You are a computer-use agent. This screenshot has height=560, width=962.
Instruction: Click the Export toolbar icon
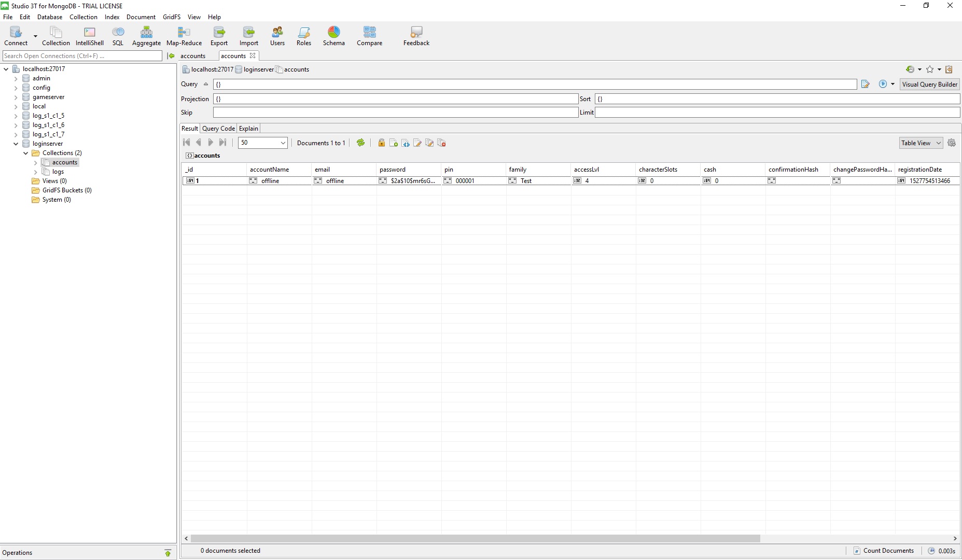pyautogui.click(x=219, y=36)
